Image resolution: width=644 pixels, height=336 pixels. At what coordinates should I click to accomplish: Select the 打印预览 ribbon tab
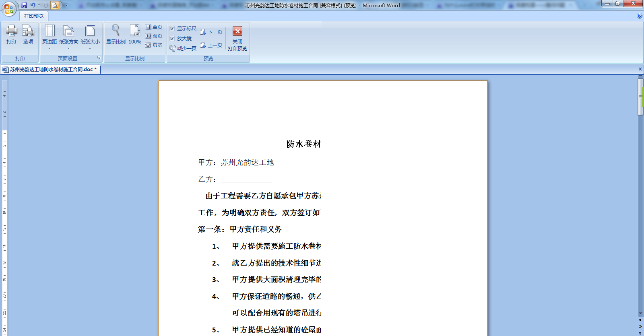(x=34, y=16)
